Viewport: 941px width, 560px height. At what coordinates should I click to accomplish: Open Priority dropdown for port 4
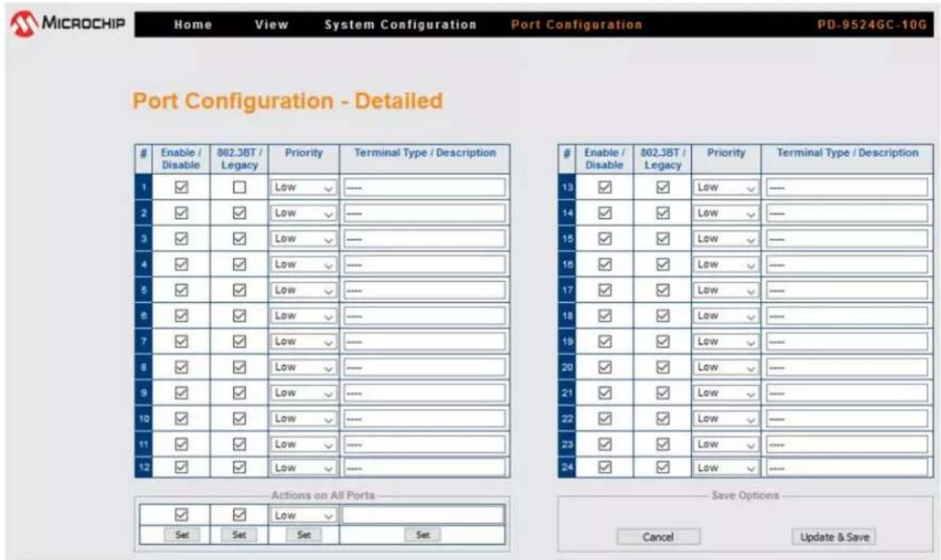[303, 264]
